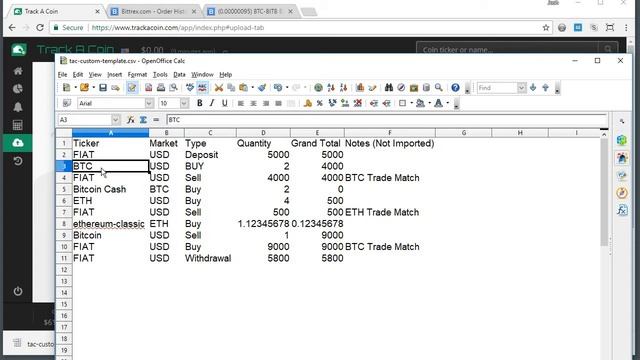Click Track A Coin calculator sidebar icon

pyautogui.click(x=18, y=125)
